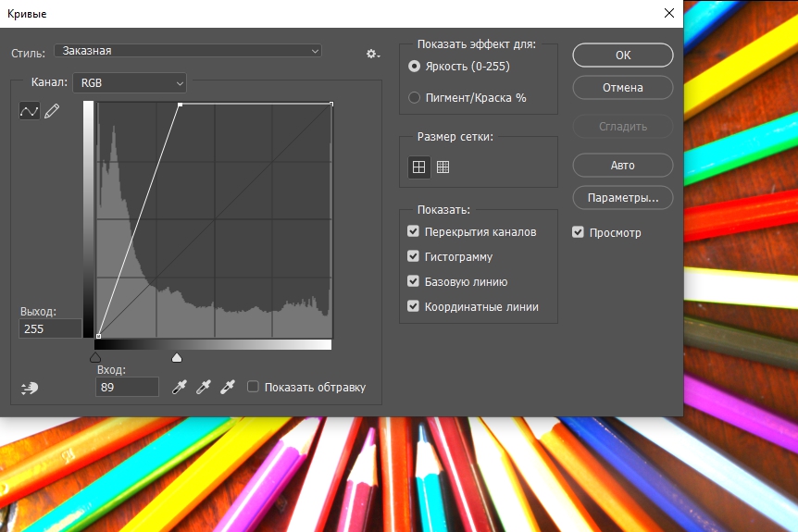798x532 pixels.
Task: Open the curves preset options gear menu
Action: 372,54
